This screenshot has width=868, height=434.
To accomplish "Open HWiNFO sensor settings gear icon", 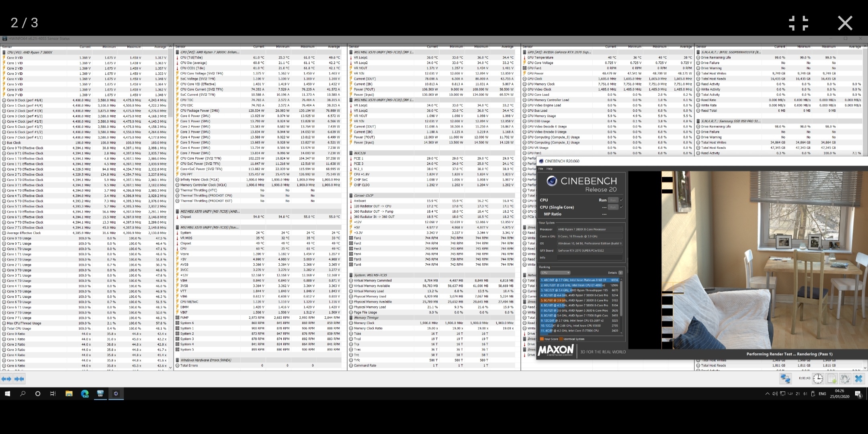I will [x=845, y=379].
